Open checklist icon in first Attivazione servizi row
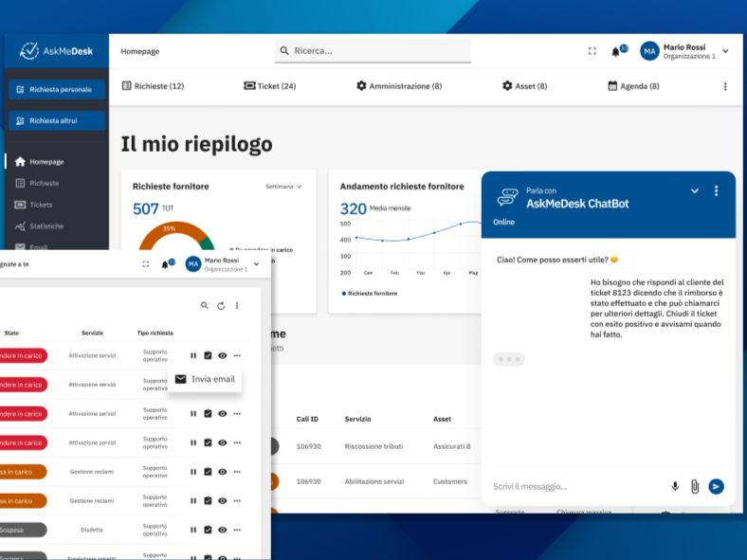 tap(208, 355)
